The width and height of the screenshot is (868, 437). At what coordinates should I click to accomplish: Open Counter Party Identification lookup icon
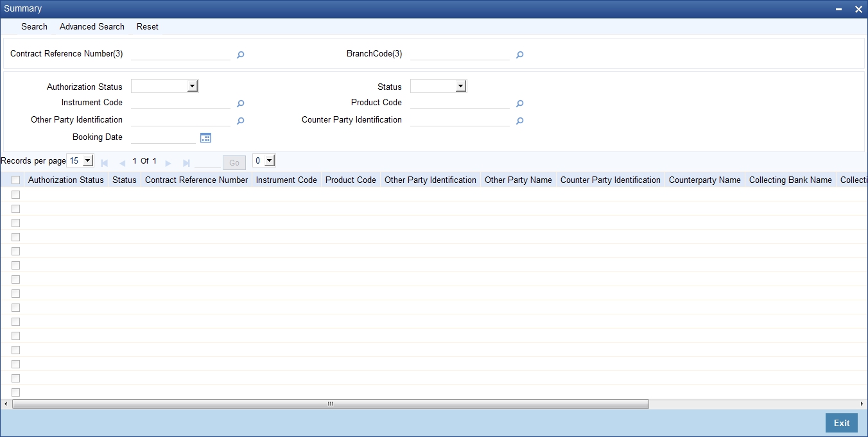point(520,121)
